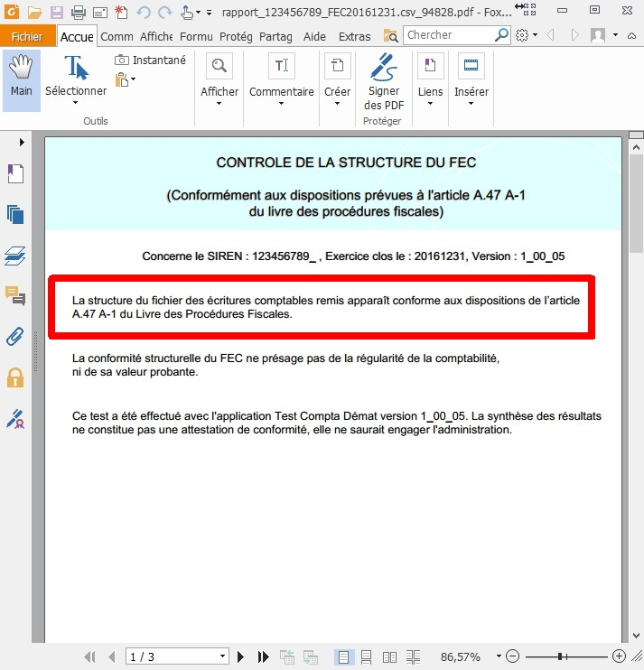Switch to the Commentaire ribbon tab

(x=117, y=37)
